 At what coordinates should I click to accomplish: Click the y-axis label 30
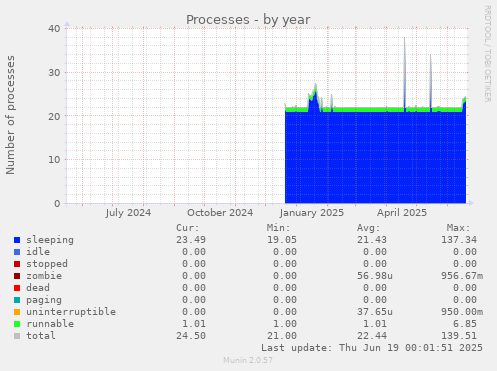(x=54, y=73)
